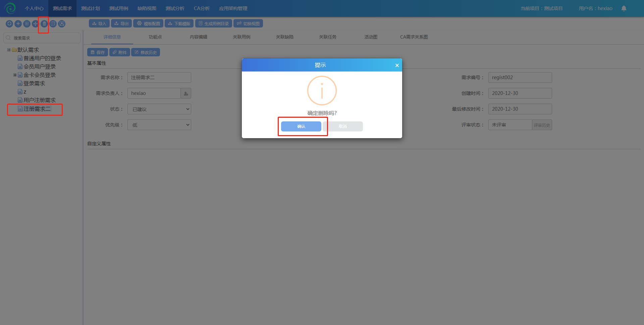Open the 个人中心 menu

tap(34, 8)
